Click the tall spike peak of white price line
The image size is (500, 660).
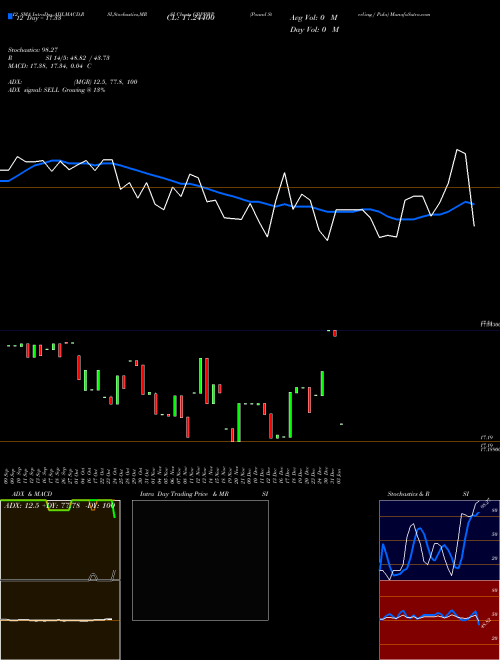tap(457, 150)
